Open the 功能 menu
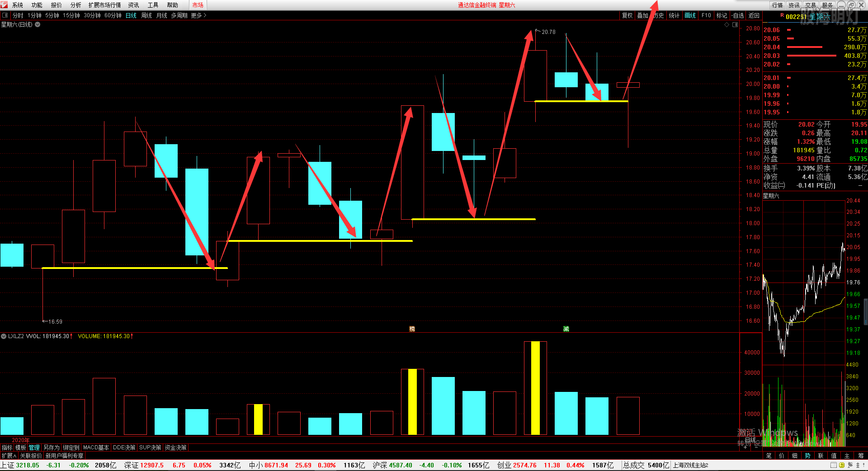This screenshot has height=471, width=868. 37,5
